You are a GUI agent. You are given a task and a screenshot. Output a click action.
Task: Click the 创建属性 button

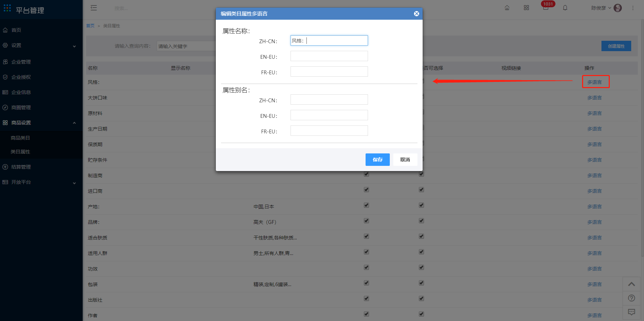pos(616,46)
